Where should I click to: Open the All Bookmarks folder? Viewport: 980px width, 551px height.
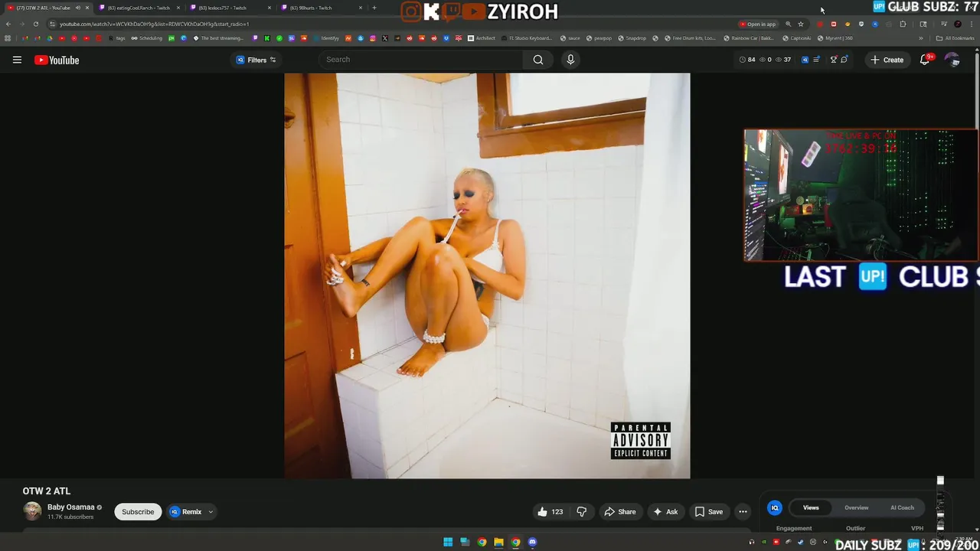[955, 38]
